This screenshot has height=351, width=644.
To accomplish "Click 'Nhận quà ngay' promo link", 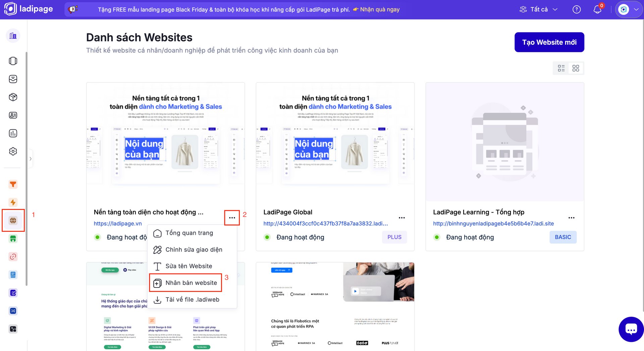I will point(380,9).
